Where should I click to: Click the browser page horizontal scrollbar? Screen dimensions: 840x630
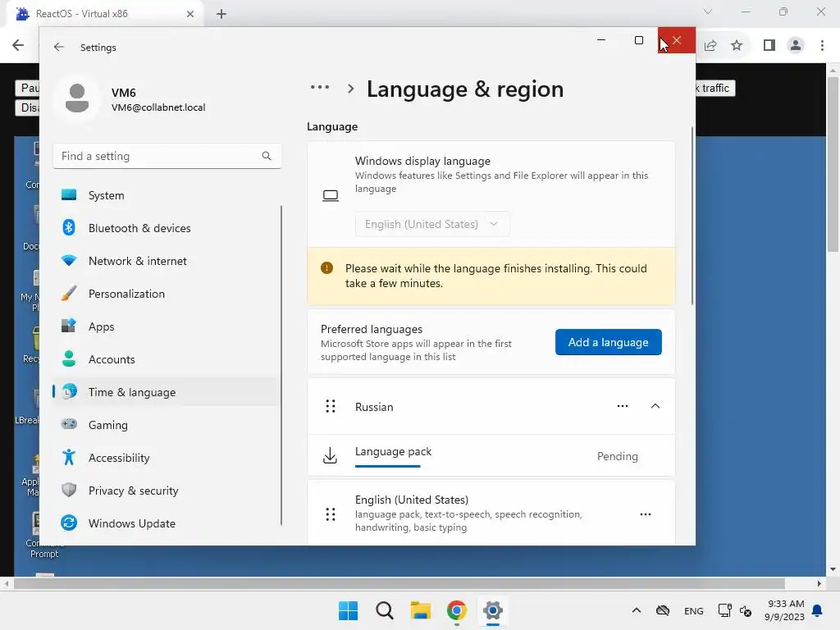tap(399, 583)
